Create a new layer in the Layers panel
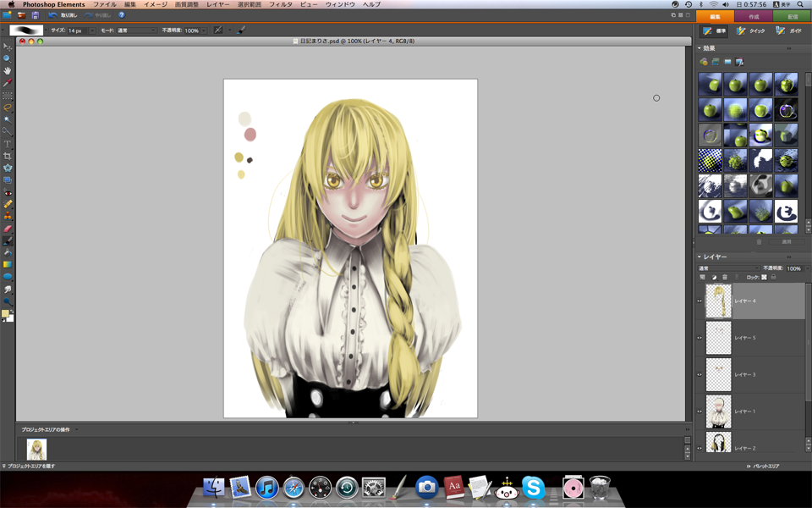The width and height of the screenshot is (812, 508). pyautogui.click(x=703, y=278)
